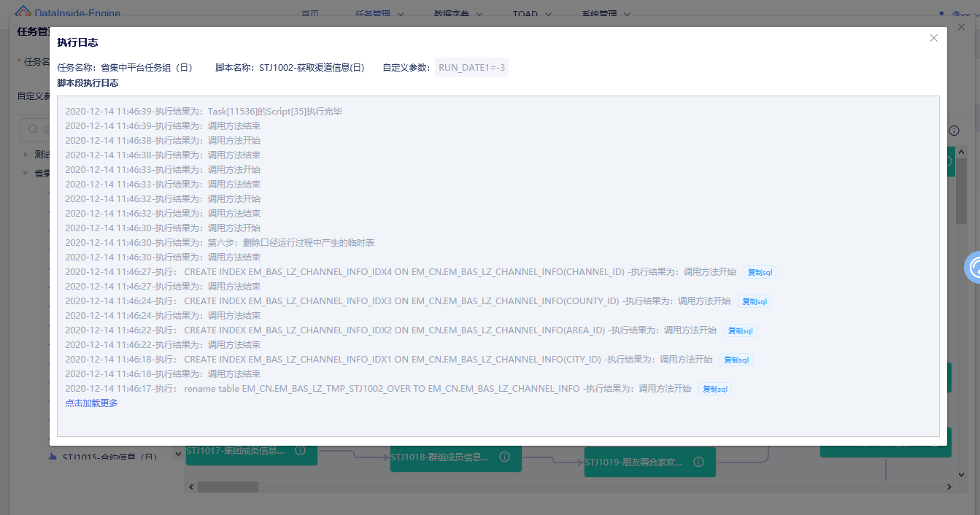This screenshot has width=980, height=515.
Task: Click the 点击加载更多 link
Action: coord(91,403)
